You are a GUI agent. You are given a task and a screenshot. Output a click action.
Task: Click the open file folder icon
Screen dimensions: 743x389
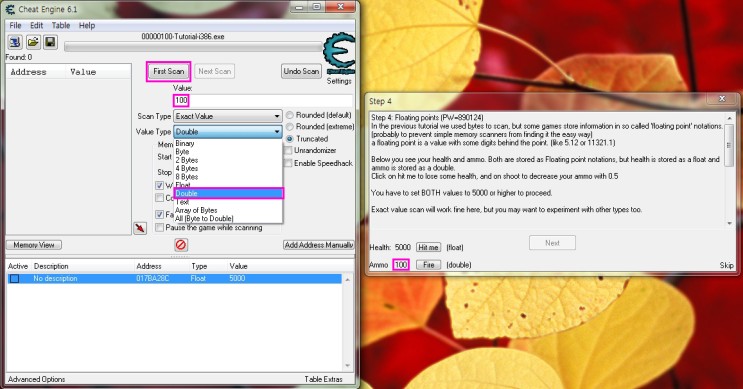point(33,42)
